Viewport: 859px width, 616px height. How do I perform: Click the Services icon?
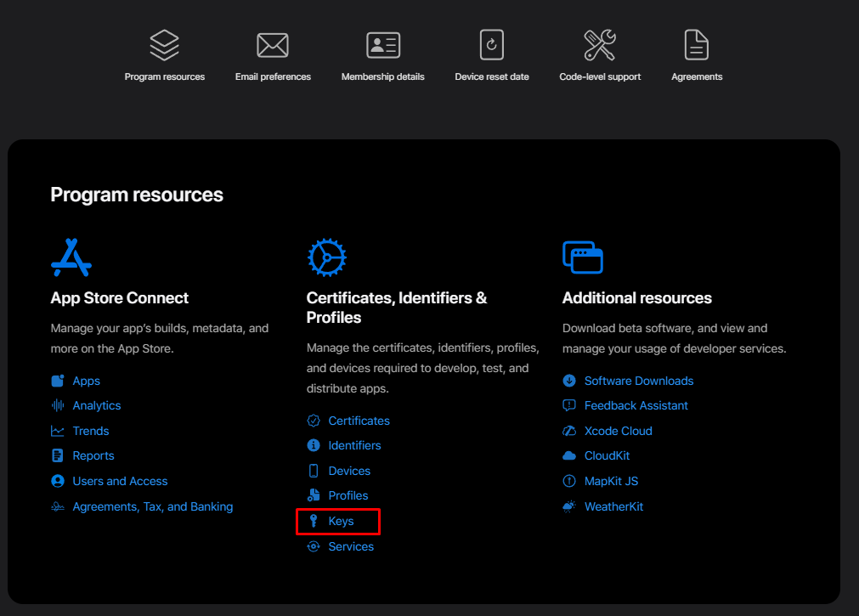click(x=314, y=546)
